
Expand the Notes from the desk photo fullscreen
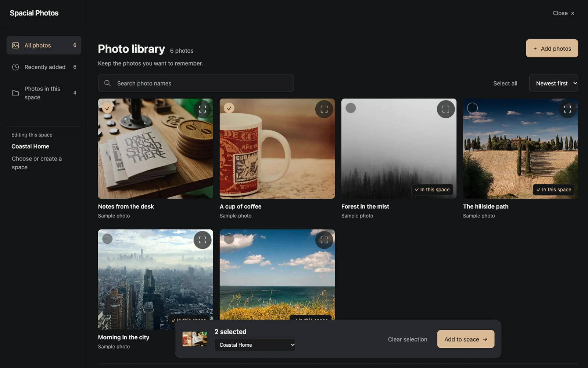202,109
